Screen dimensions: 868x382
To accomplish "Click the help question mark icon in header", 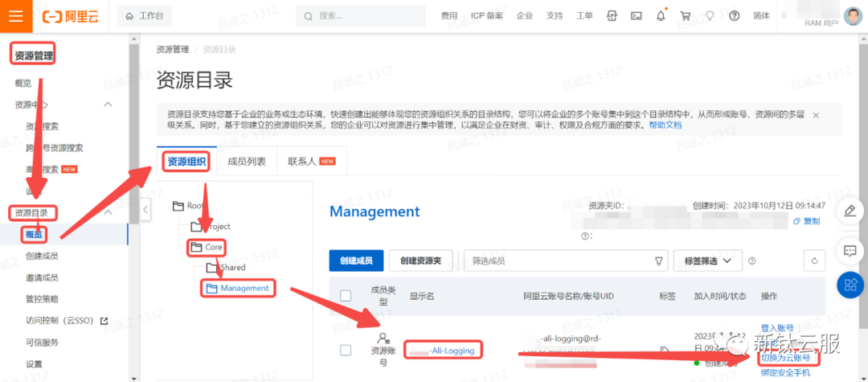I will click(x=734, y=16).
